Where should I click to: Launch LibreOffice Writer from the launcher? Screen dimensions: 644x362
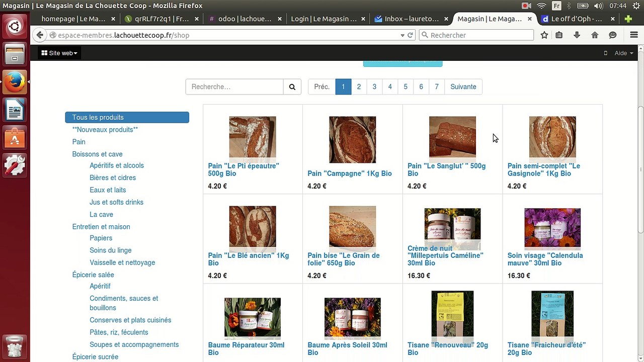[15, 110]
